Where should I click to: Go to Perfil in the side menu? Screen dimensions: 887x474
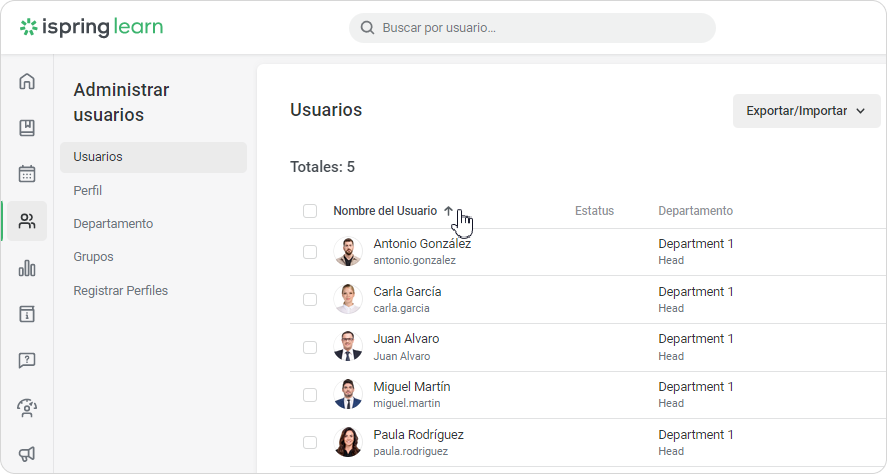pyautogui.click(x=88, y=190)
